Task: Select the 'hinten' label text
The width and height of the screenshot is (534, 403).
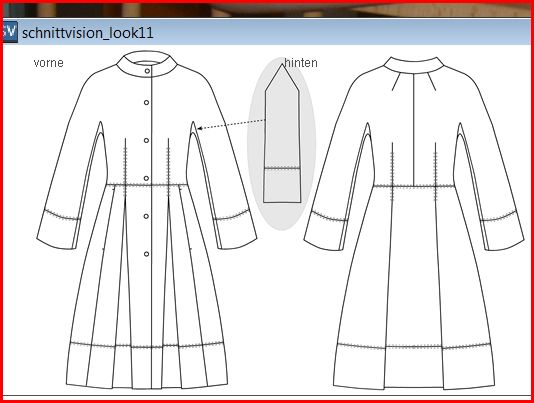Action: pos(301,63)
